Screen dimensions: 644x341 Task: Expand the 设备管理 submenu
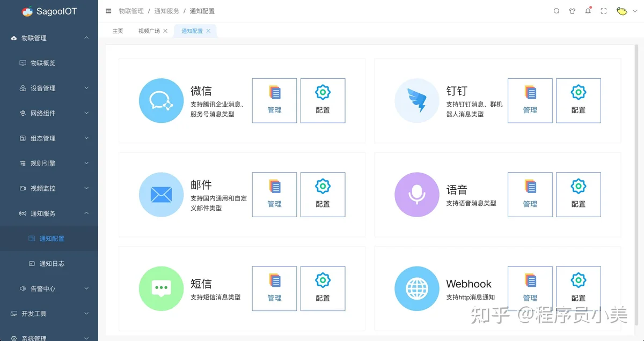[86, 88]
